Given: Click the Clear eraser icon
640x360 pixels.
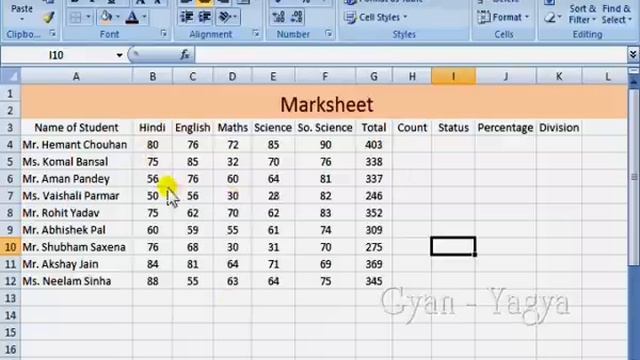Looking at the screenshot, I should pyautogui.click(x=550, y=18).
